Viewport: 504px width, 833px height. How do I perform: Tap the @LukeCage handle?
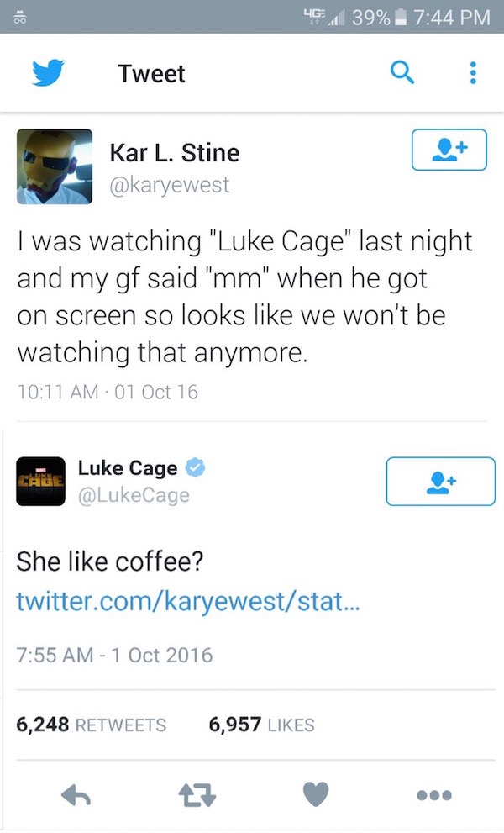tap(134, 495)
